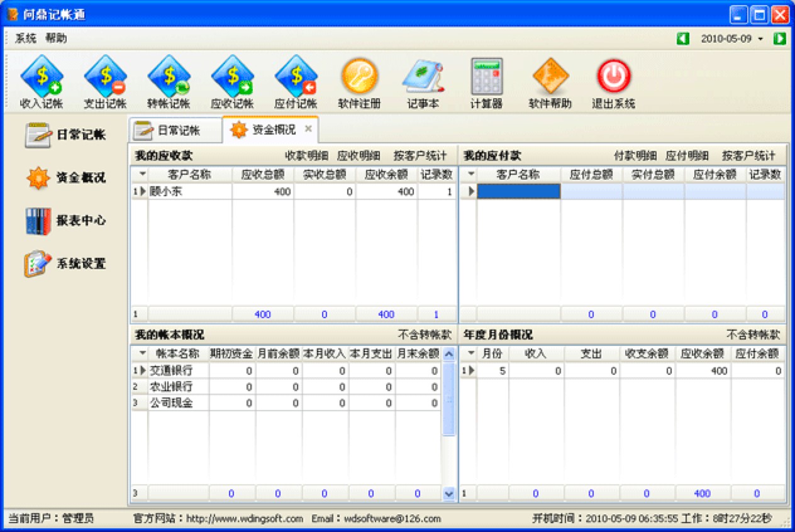
Task: Expand the 我的应收款 grid column selector arrow
Action: click(x=142, y=174)
